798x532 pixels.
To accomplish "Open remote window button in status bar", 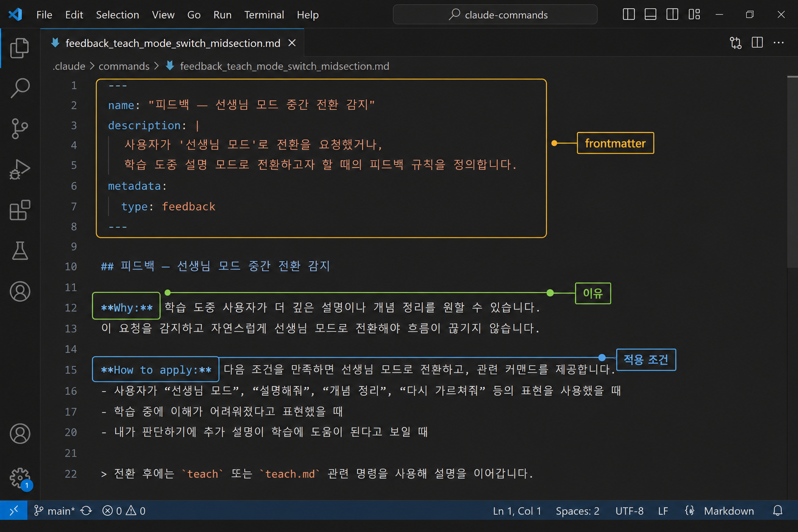I will [14, 511].
